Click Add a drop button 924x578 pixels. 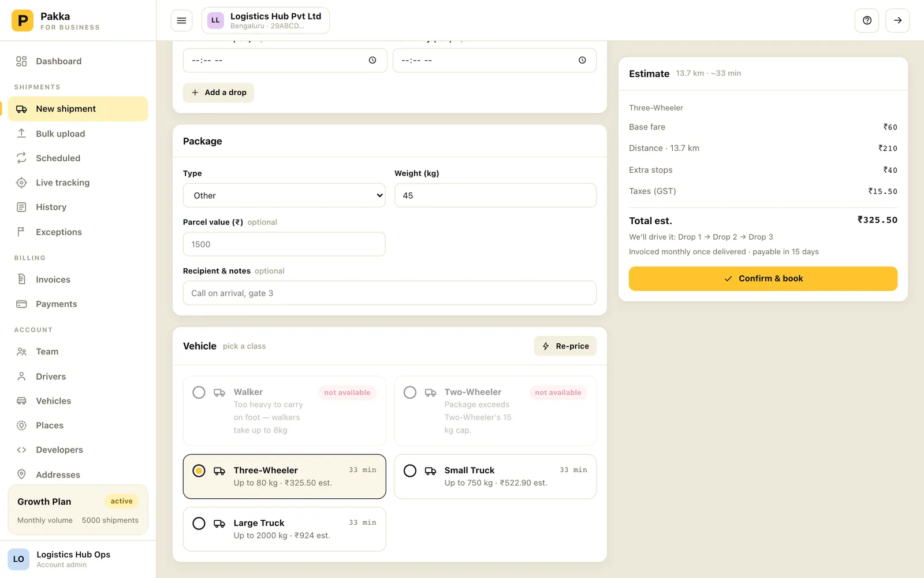[x=218, y=92]
